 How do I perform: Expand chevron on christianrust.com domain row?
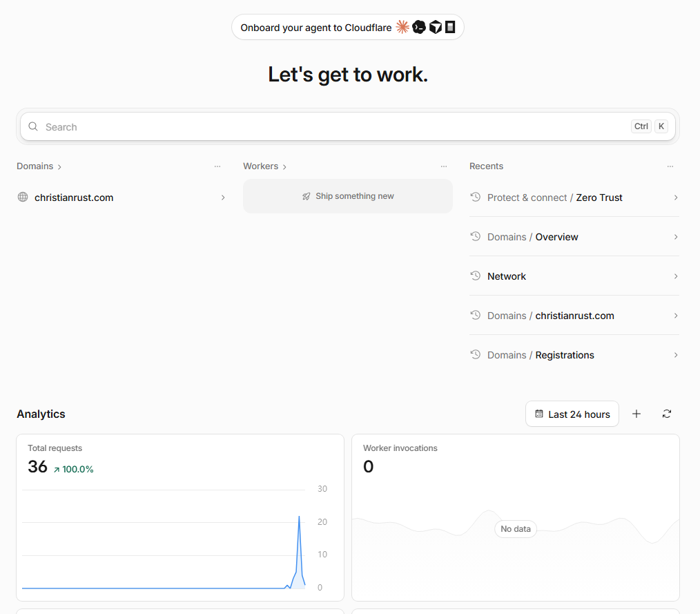(223, 198)
